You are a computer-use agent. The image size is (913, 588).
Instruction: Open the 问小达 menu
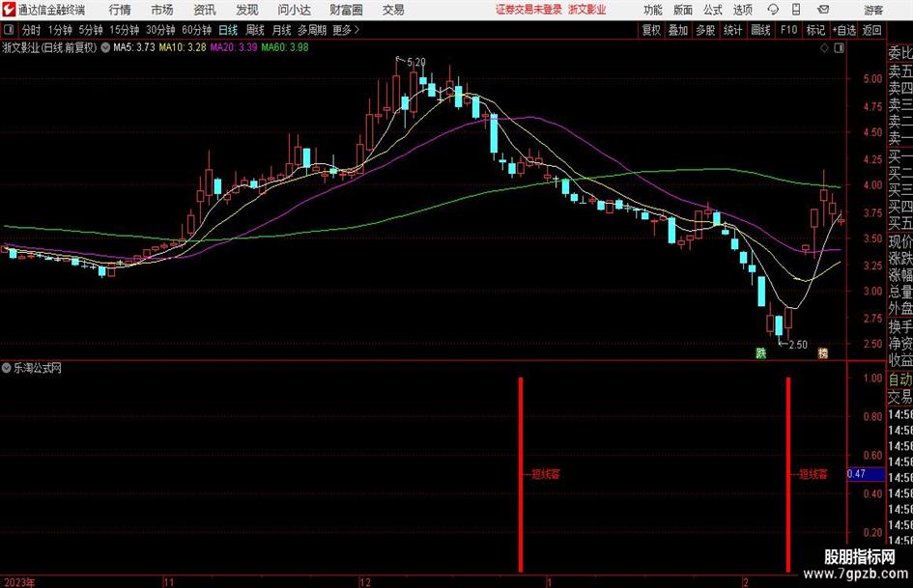click(x=294, y=10)
